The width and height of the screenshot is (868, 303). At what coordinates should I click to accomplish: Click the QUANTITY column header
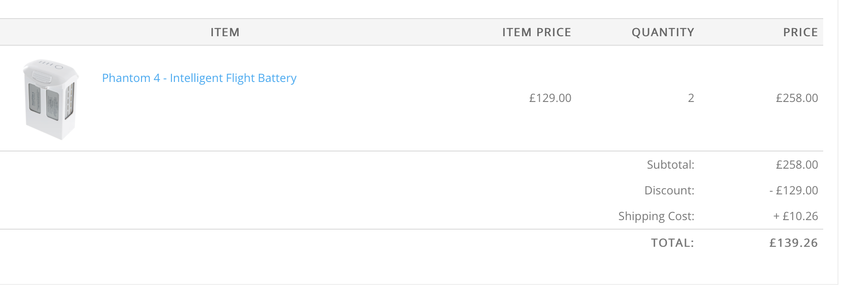click(663, 32)
